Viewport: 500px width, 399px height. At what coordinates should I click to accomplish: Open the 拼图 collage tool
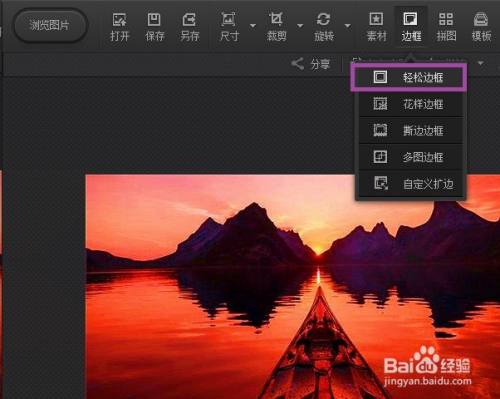(x=446, y=27)
